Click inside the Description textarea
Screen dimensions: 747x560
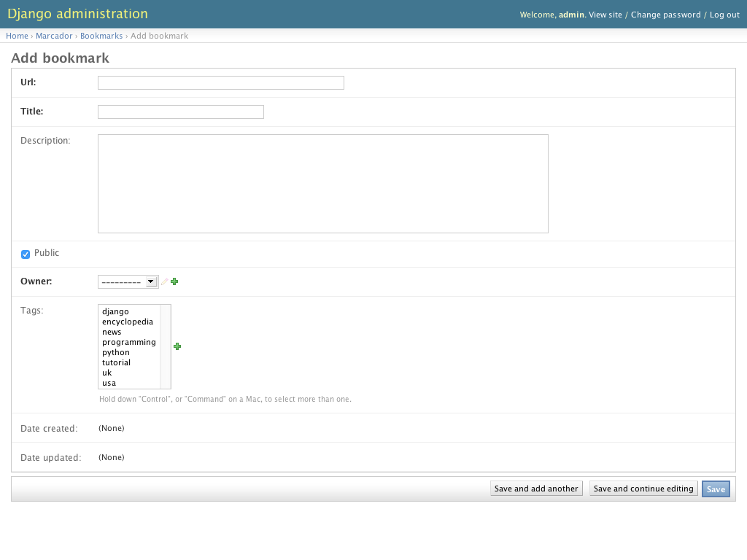(323, 184)
